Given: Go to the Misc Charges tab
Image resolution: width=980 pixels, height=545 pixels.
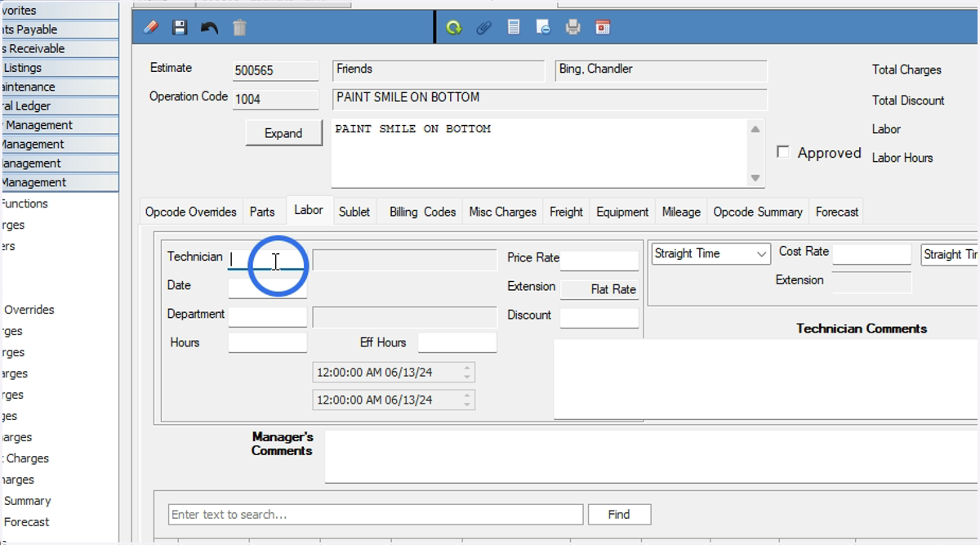Looking at the screenshot, I should click(x=503, y=212).
